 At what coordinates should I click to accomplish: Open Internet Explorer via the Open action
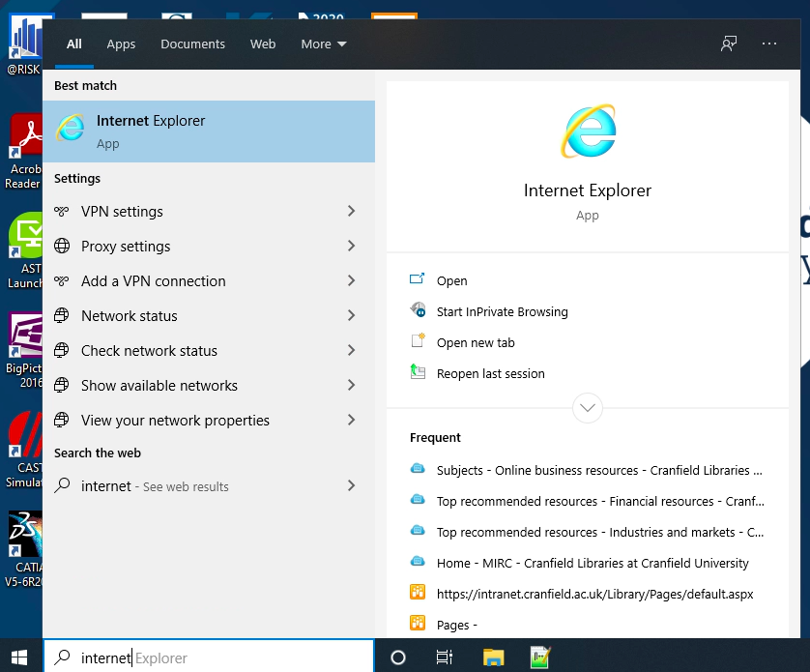(x=451, y=281)
